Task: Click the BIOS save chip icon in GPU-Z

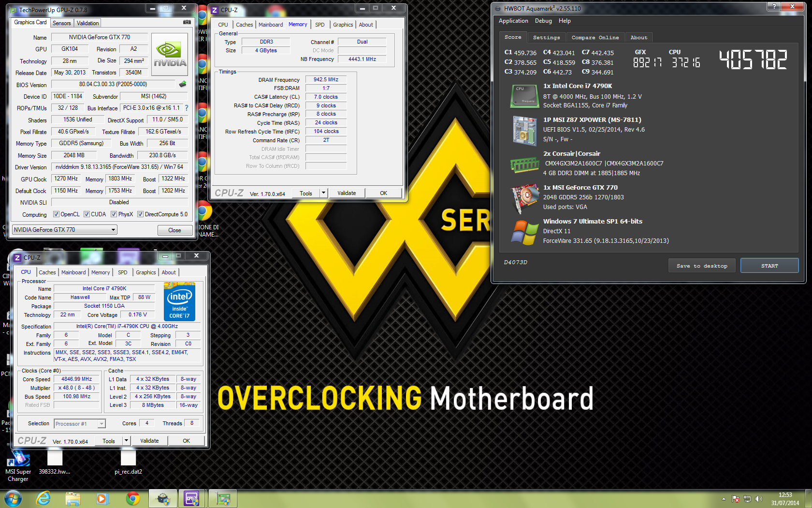Action: pos(183,84)
